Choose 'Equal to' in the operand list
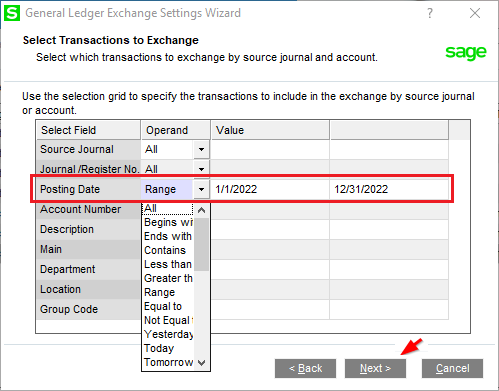The height and width of the screenshot is (391, 499). [x=168, y=306]
